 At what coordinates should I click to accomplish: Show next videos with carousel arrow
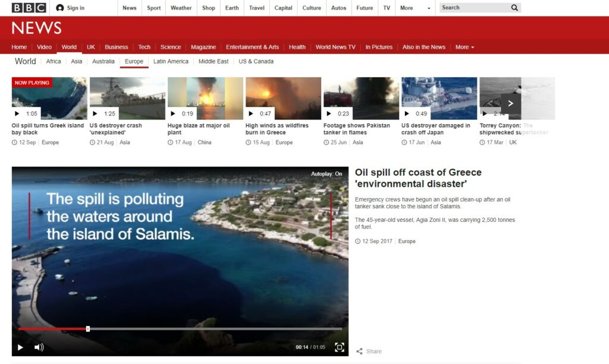click(511, 103)
